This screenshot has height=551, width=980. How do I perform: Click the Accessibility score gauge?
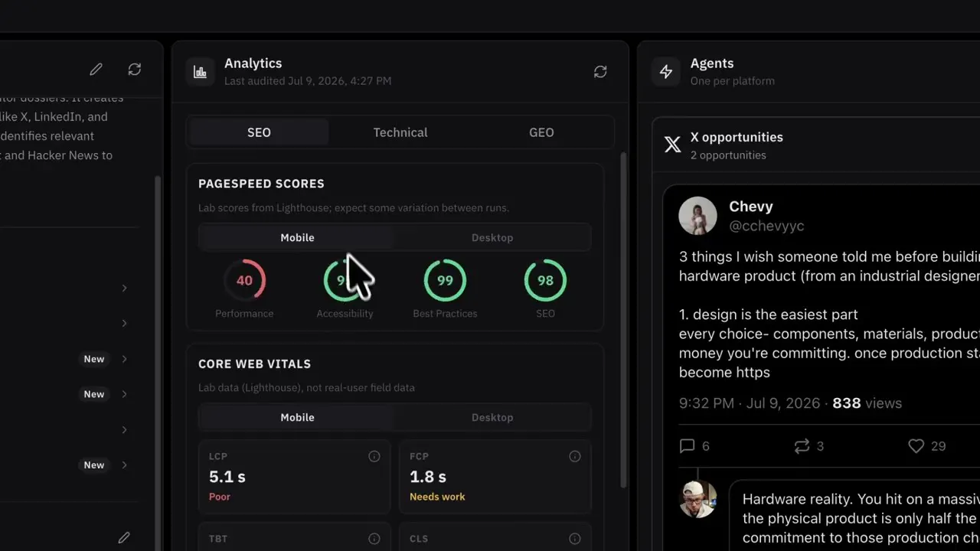[x=345, y=280]
